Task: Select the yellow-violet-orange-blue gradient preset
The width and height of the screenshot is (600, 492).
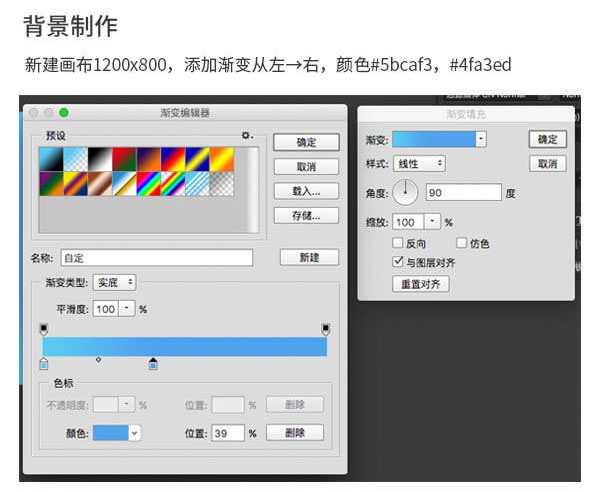Action: [x=75, y=184]
